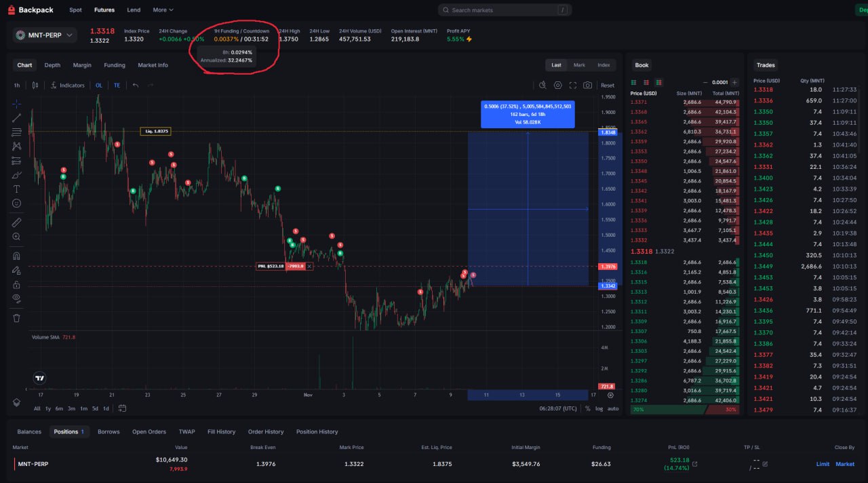Click the trash icon to remove drawings
The image size is (868, 483).
[x=16, y=317]
